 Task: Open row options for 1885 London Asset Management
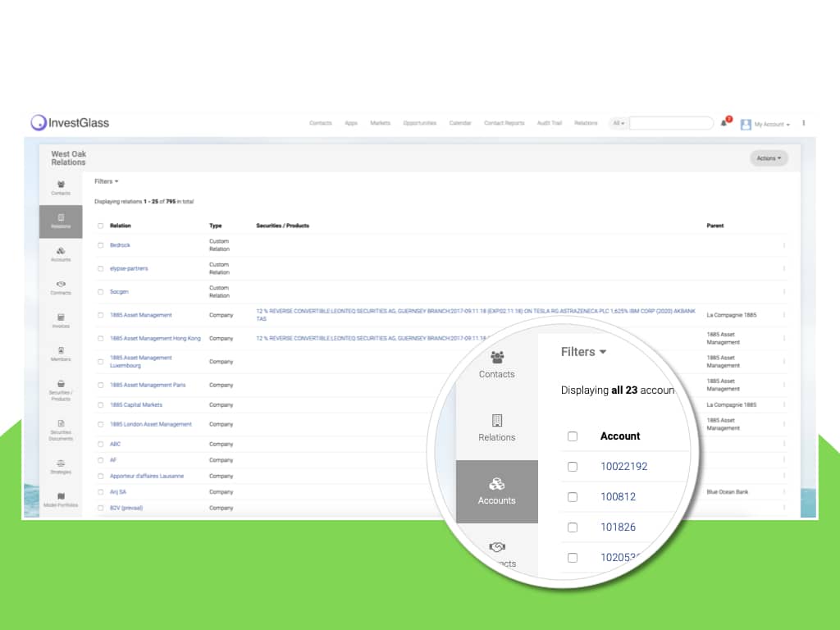[x=783, y=424]
